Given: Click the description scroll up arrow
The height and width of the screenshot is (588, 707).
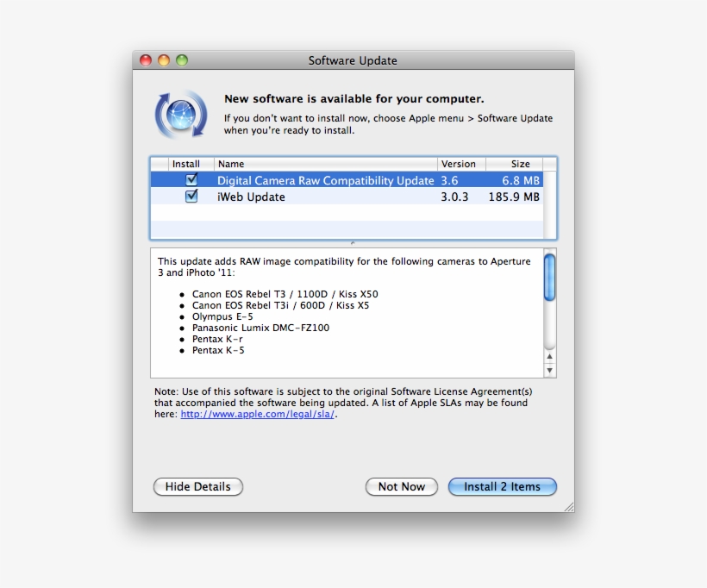Looking at the screenshot, I should (x=549, y=357).
